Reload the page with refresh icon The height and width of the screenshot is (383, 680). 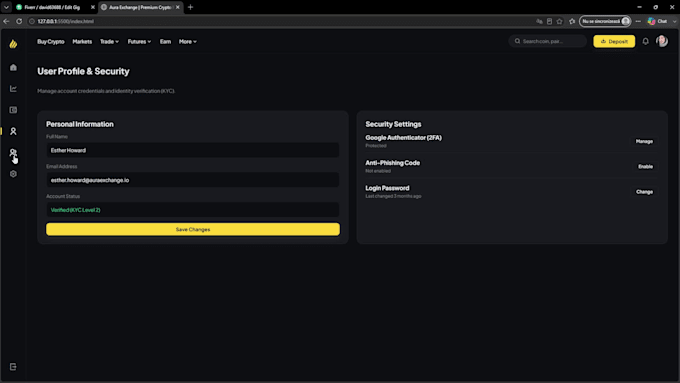(19, 21)
